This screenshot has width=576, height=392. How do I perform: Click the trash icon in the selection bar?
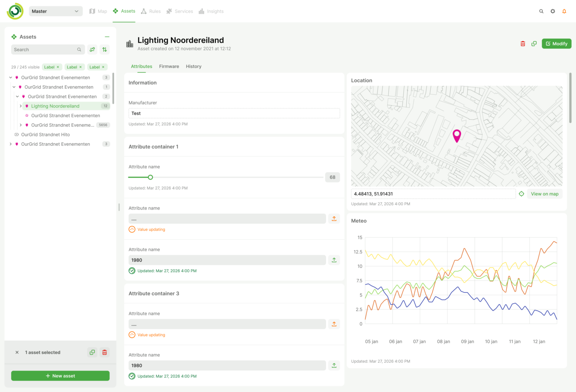(105, 352)
